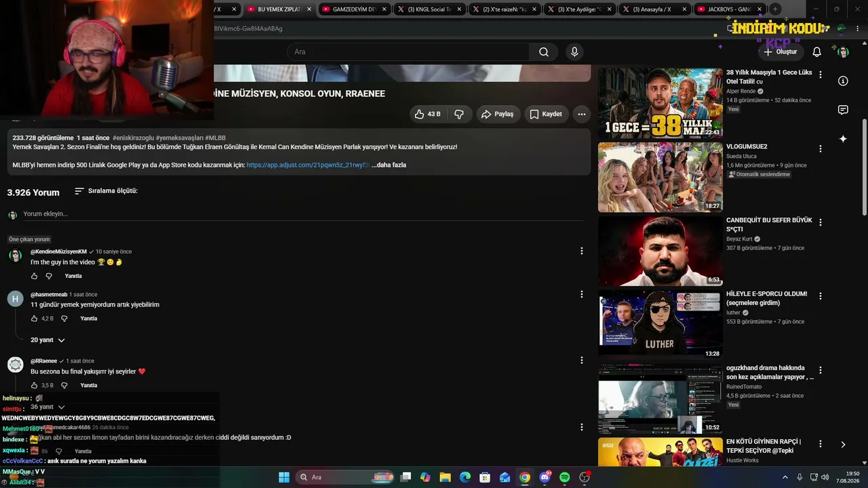Close the '(3) KNGL Social' tab
This screenshot has height=488, width=868.
[x=458, y=9]
